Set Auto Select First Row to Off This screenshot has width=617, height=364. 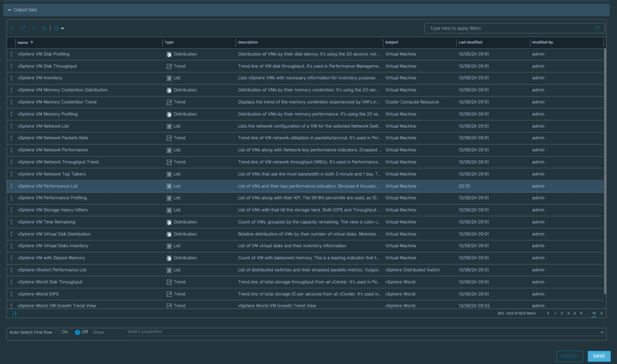[x=78, y=333]
